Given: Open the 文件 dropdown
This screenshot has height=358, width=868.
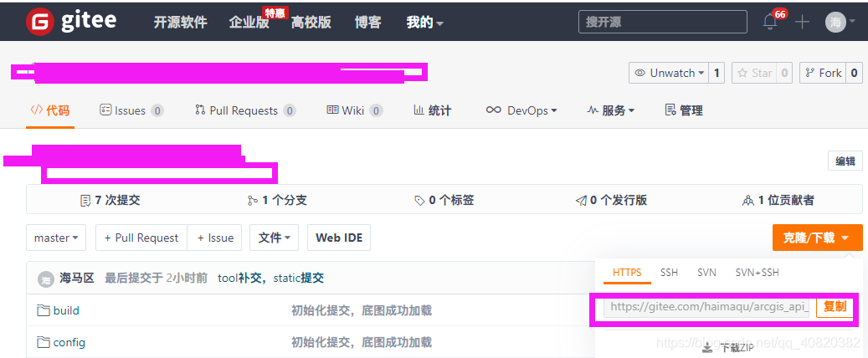Looking at the screenshot, I should tap(274, 238).
